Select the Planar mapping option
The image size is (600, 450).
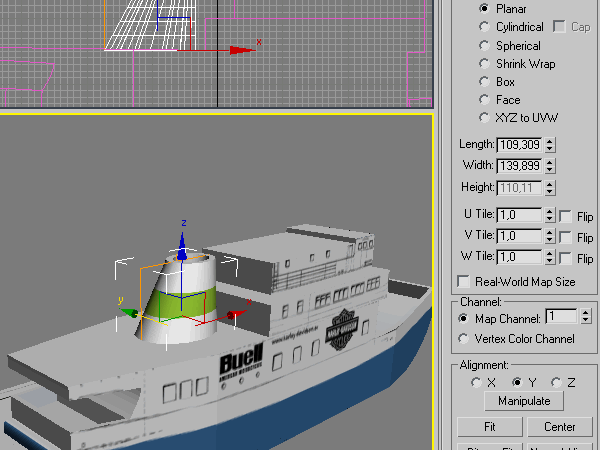tap(484, 8)
